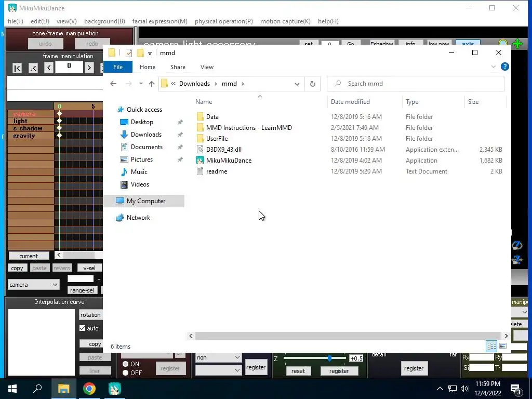Click Explorer horizontal scrollbar track

(348, 336)
